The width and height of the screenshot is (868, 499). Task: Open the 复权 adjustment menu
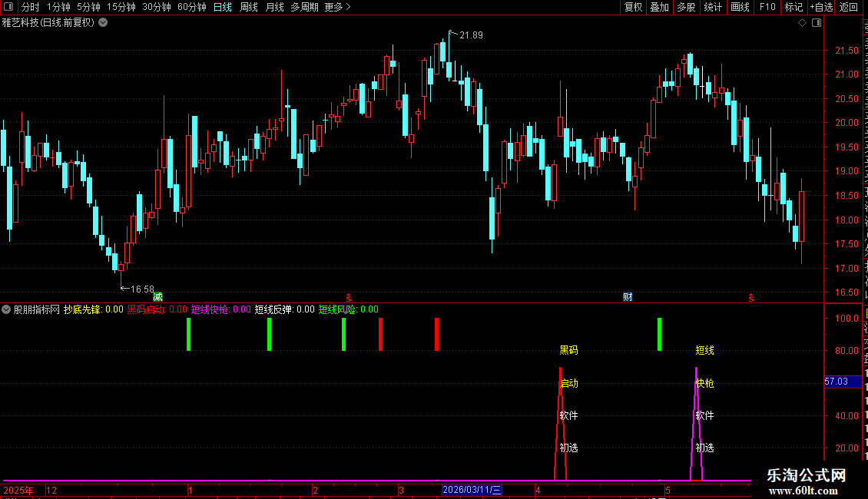(633, 7)
